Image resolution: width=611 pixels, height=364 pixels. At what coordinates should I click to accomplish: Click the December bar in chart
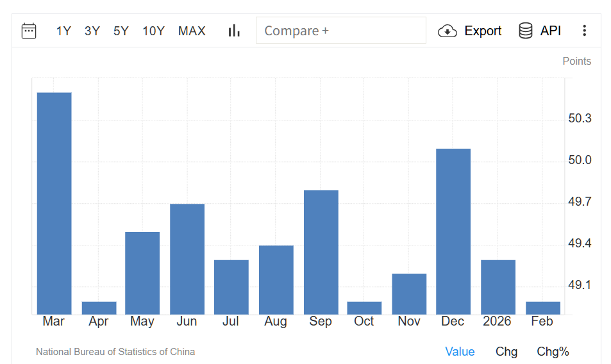point(453,231)
